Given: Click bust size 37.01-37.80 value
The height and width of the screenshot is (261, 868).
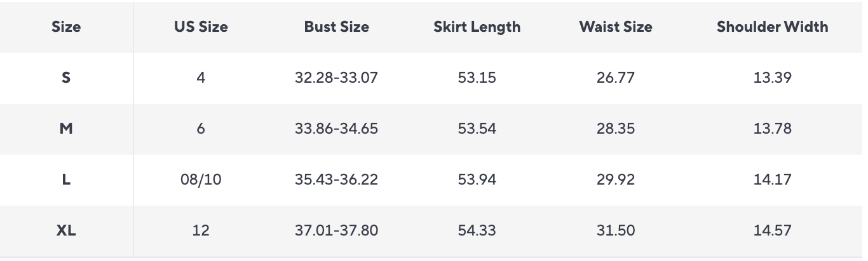Looking at the screenshot, I should [336, 230].
